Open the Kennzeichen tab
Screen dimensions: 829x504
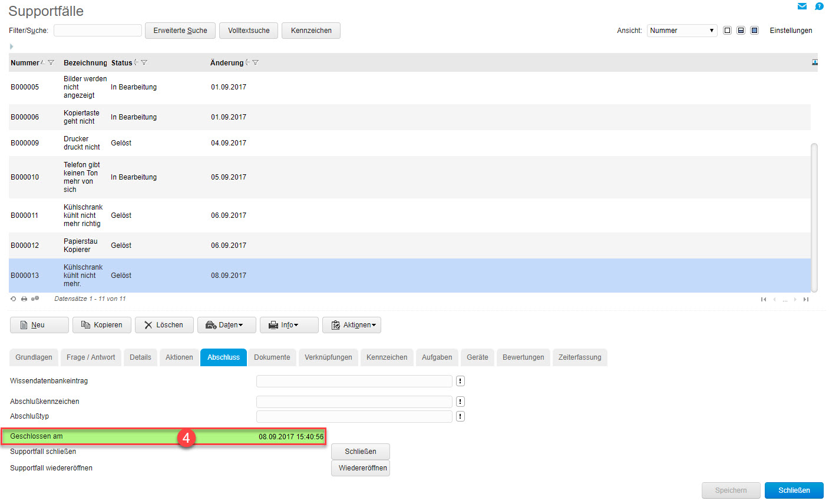click(387, 357)
